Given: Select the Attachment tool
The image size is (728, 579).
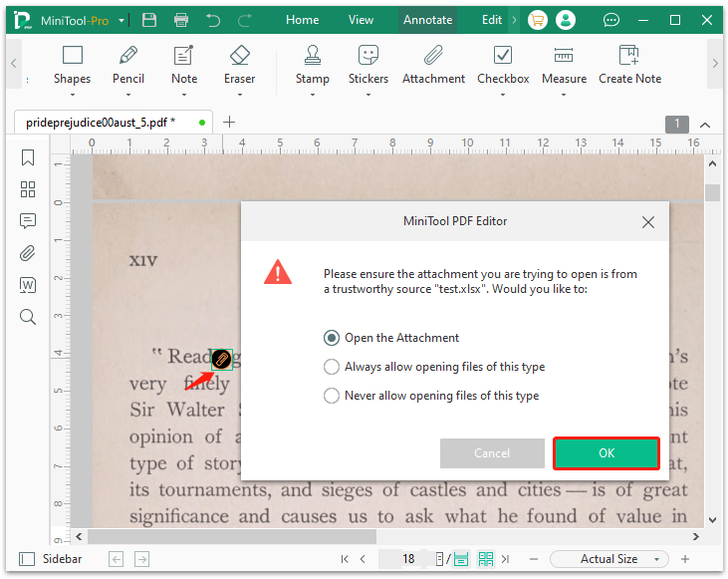Looking at the screenshot, I should pyautogui.click(x=433, y=66).
